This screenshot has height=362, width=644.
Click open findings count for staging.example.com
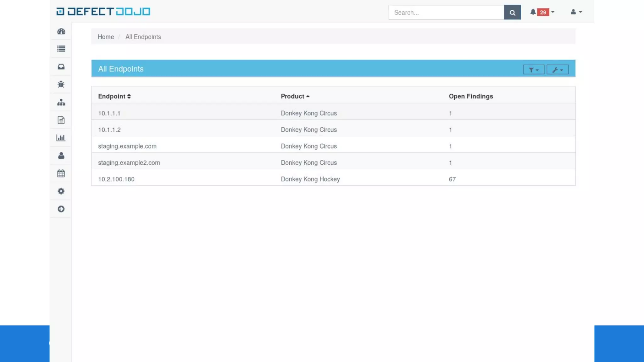tap(450, 146)
